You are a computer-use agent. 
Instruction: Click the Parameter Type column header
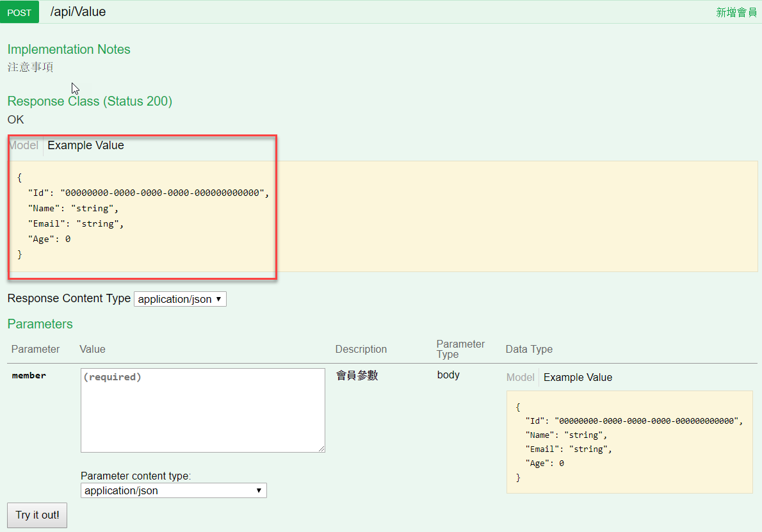460,349
